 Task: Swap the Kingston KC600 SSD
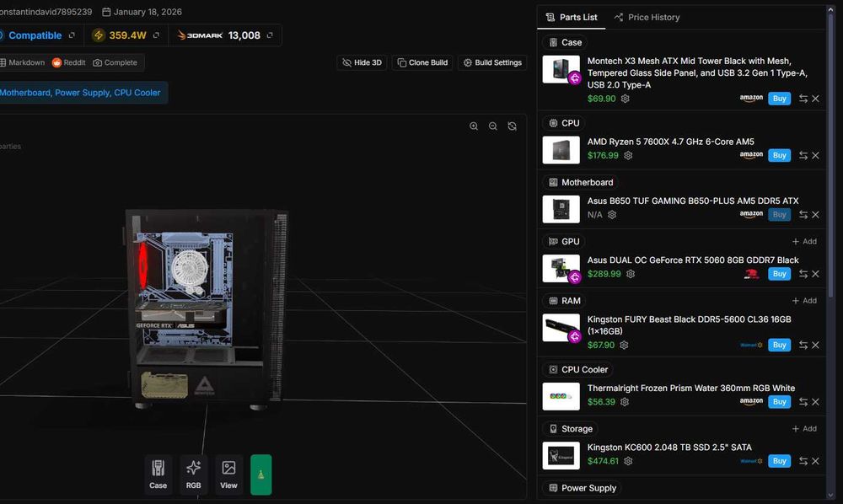click(803, 461)
